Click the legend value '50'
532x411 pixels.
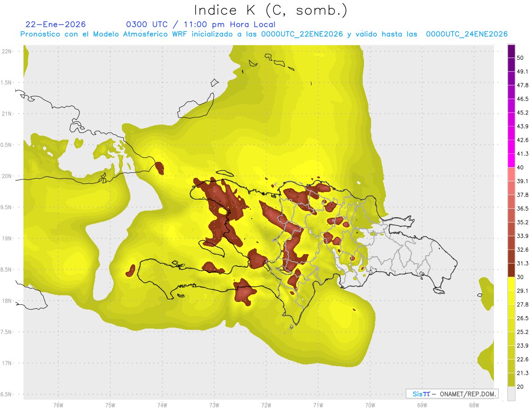[520, 58]
